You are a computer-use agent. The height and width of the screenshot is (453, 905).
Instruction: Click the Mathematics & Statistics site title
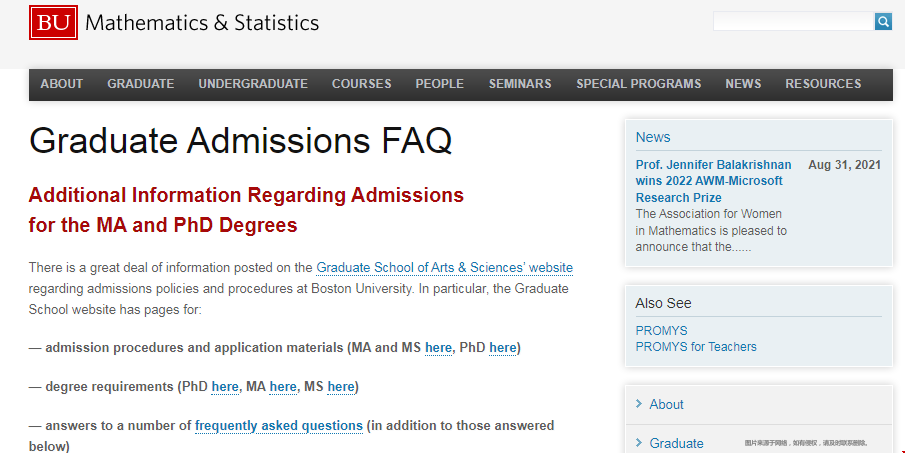pos(202,22)
